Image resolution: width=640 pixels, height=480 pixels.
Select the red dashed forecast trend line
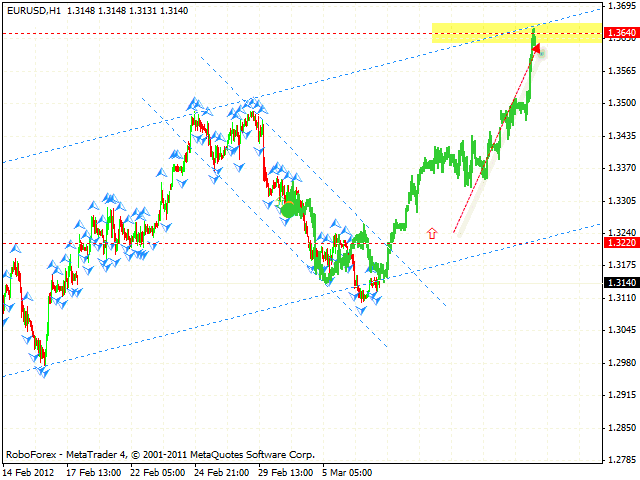pyautogui.click(x=490, y=150)
